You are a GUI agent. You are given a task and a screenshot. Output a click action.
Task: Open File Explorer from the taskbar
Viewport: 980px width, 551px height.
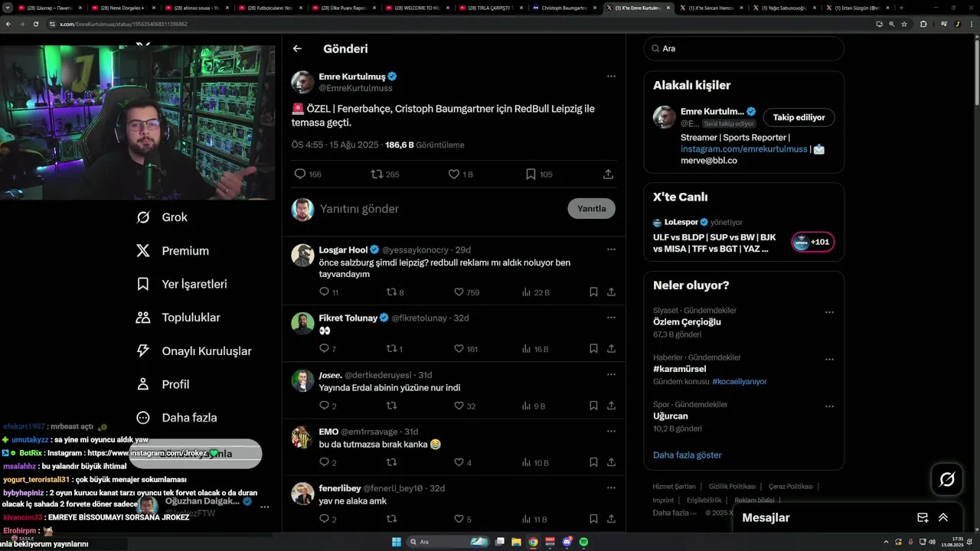coord(516,542)
